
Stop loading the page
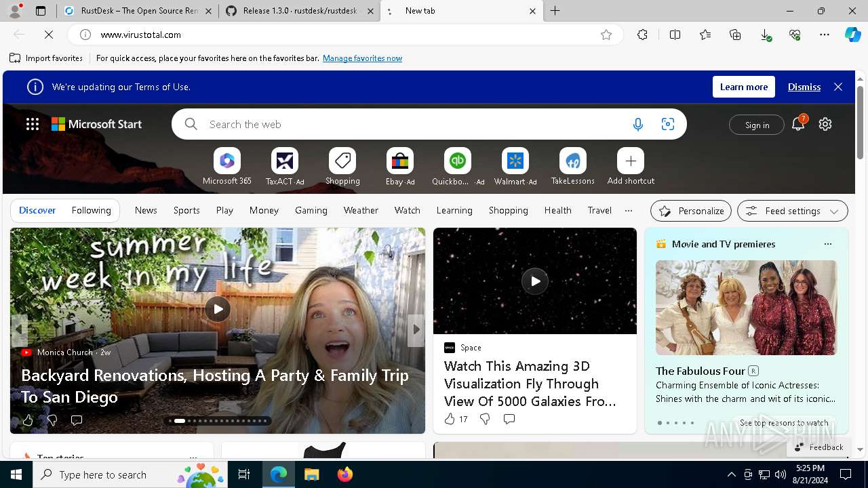[x=49, y=35]
